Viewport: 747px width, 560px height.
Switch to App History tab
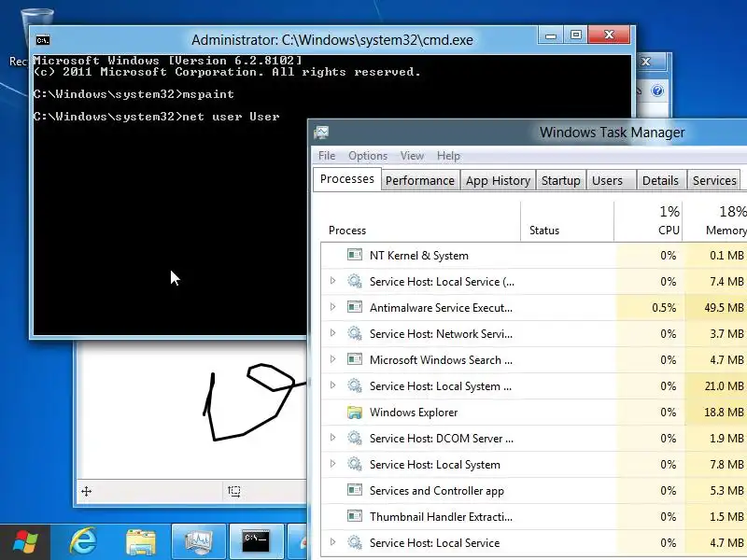click(x=498, y=180)
